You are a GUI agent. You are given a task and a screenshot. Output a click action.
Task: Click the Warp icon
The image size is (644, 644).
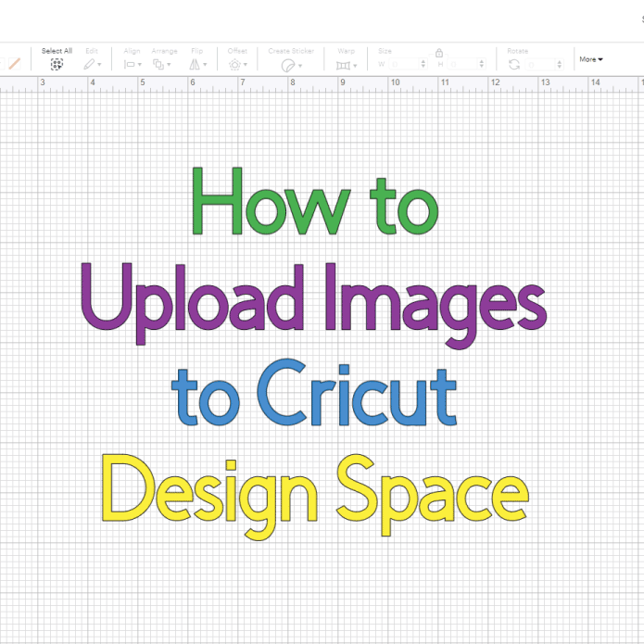coord(343,66)
